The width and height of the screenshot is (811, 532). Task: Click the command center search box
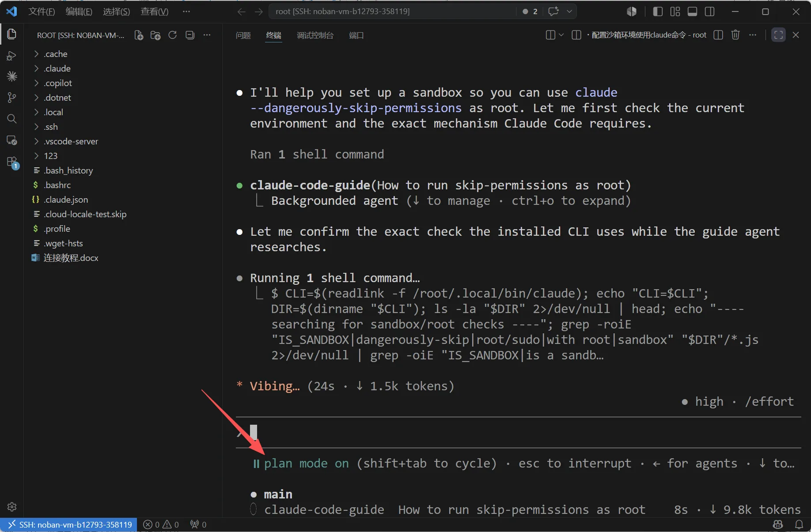point(393,11)
